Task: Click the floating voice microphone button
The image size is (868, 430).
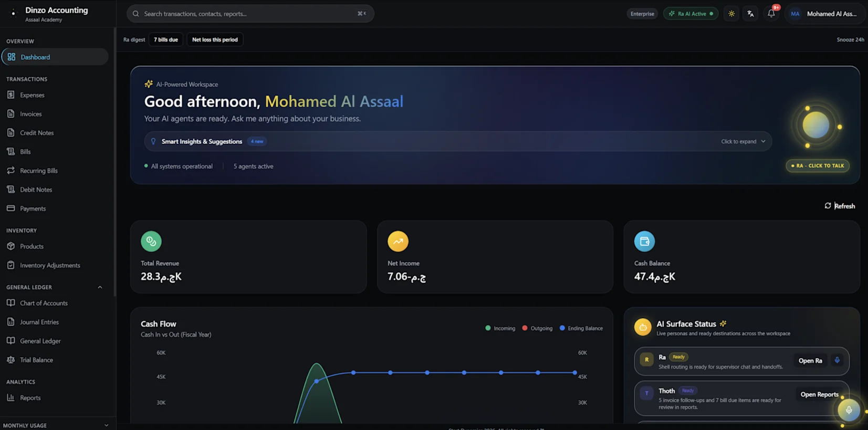Action: tap(849, 410)
